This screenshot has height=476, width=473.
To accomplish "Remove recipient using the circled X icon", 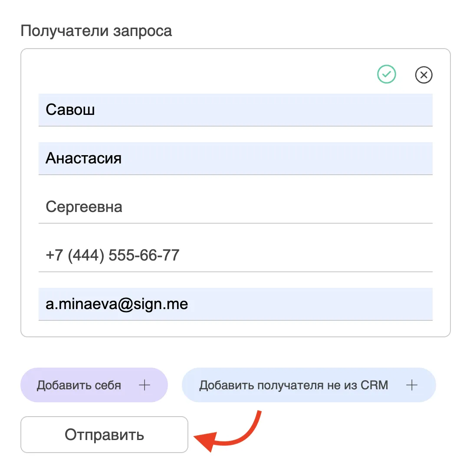I will coord(424,75).
